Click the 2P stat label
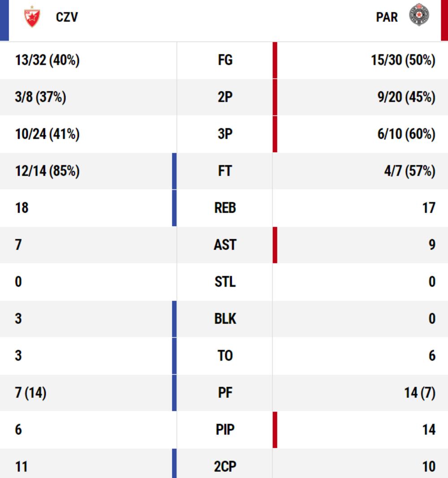The width and height of the screenshot is (448, 478). (x=225, y=97)
